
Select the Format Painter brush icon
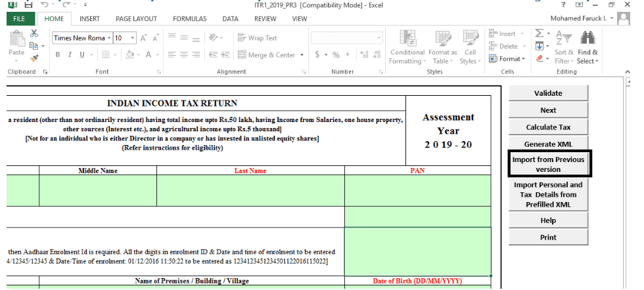point(34,58)
